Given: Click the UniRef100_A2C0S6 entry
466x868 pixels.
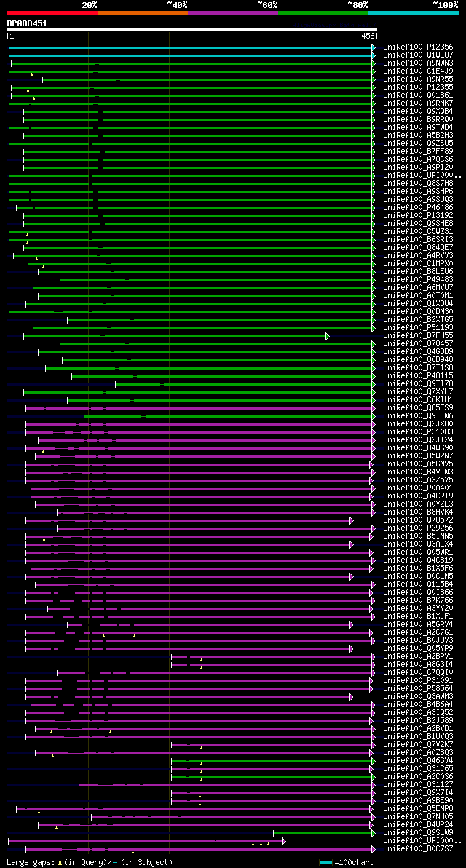Looking at the screenshot, I should pos(418,777).
